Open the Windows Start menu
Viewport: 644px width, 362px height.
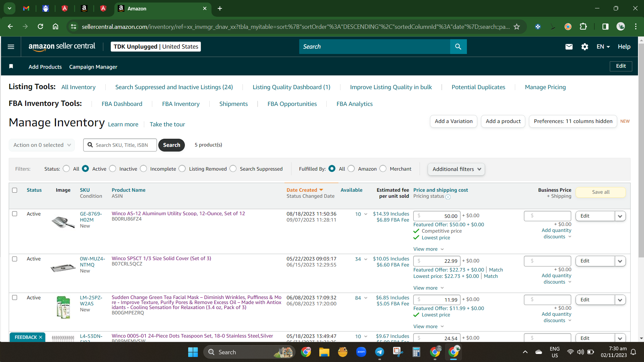193,352
